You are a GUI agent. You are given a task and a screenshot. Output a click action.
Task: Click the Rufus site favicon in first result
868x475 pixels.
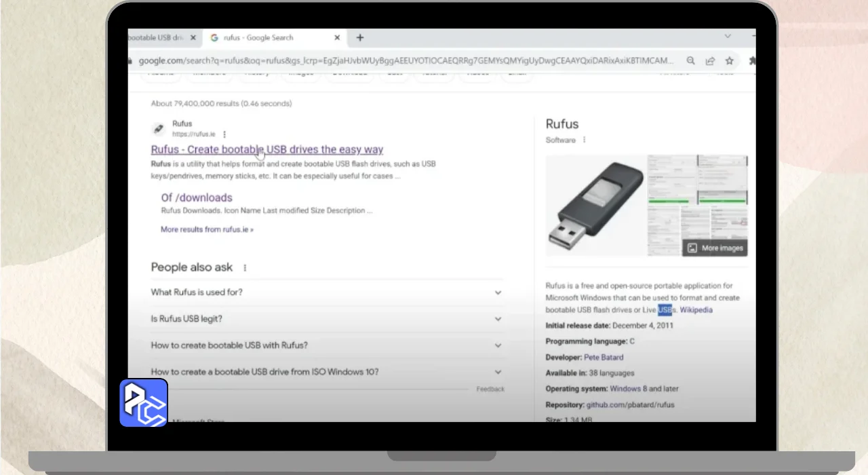[x=158, y=128]
